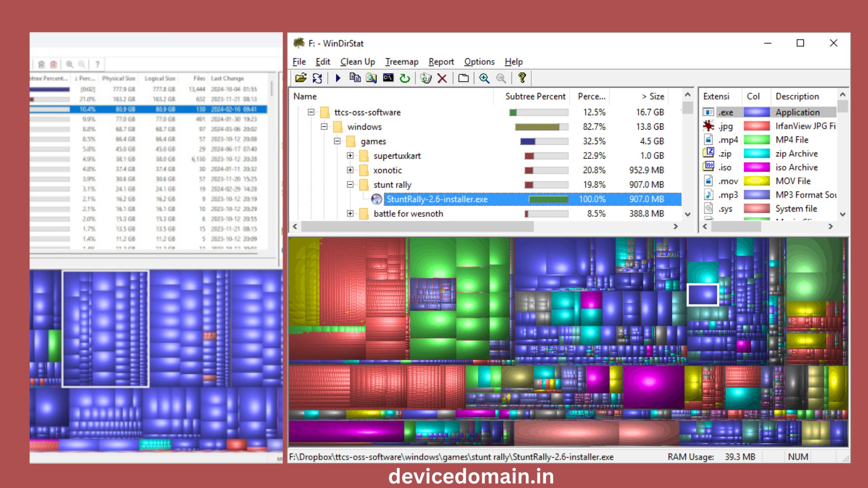
Task: Expand the xonotic folder node
Action: click(x=350, y=170)
